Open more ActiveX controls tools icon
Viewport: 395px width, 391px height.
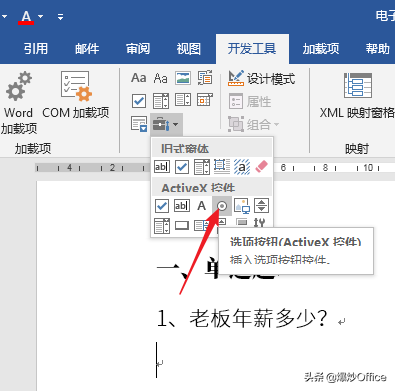pos(260,223)
